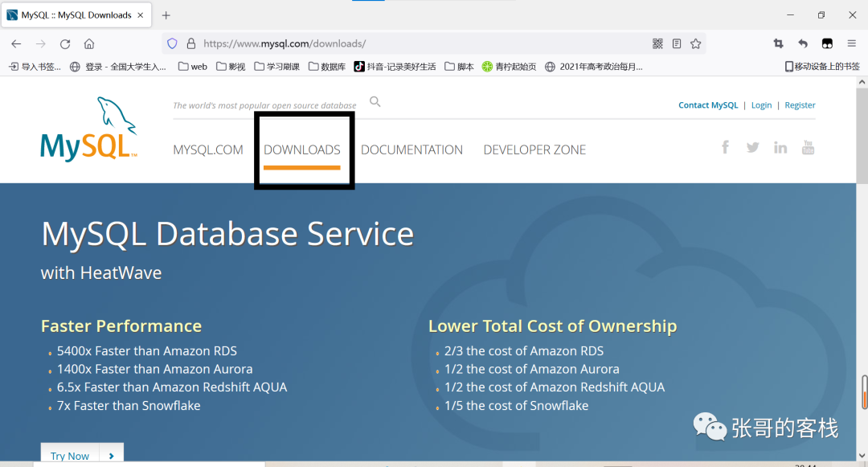Bookmark this page with the star icon
The height and width of the screenshot is (467, 868).
click(696, 43)
